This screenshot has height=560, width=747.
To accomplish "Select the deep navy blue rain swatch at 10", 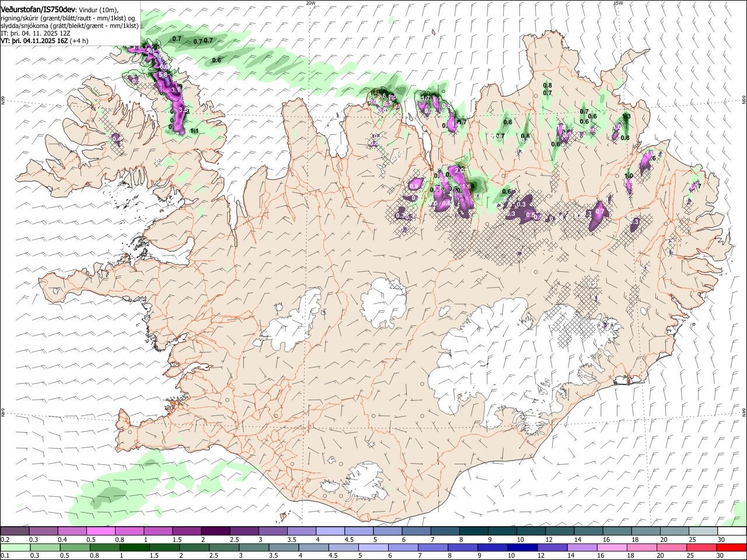I will pyautogui.click(x=522, y=547).
